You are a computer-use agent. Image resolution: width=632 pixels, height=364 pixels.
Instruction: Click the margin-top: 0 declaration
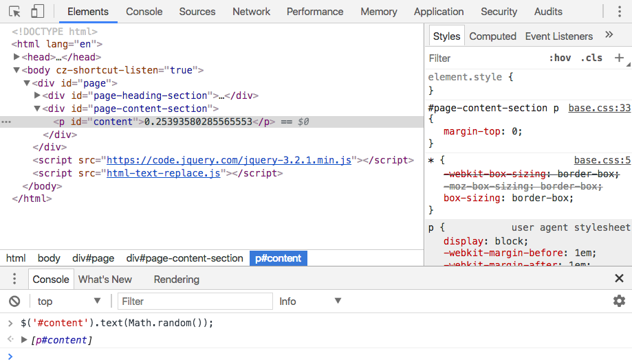pyautogui.click(x=483, y=131)
